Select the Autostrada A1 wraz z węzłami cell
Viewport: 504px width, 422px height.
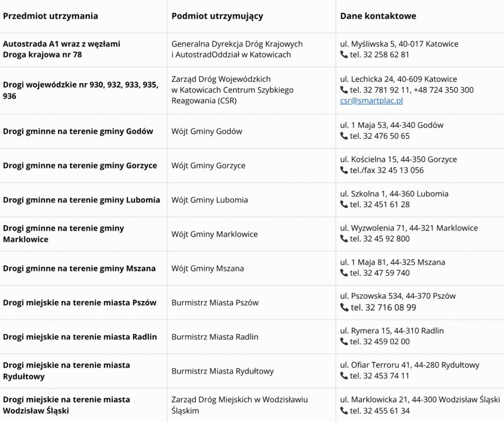coord(62,44)
